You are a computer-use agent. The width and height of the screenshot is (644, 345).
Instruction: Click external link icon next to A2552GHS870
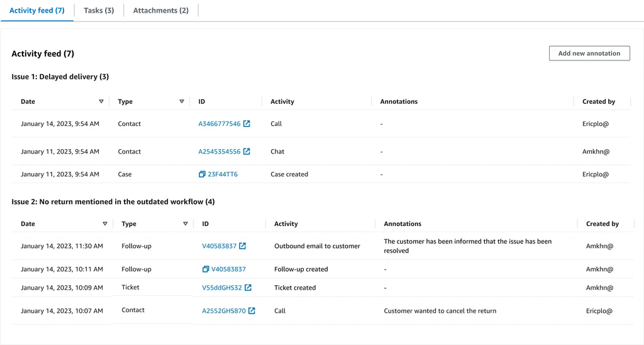click(x=252, y=310)
